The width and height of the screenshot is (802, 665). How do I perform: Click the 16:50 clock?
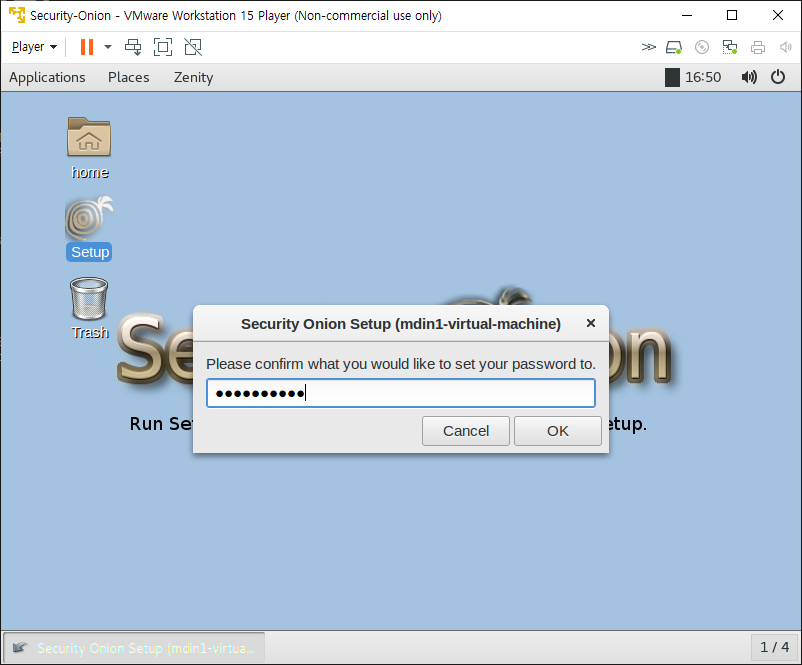click(703, 77)
